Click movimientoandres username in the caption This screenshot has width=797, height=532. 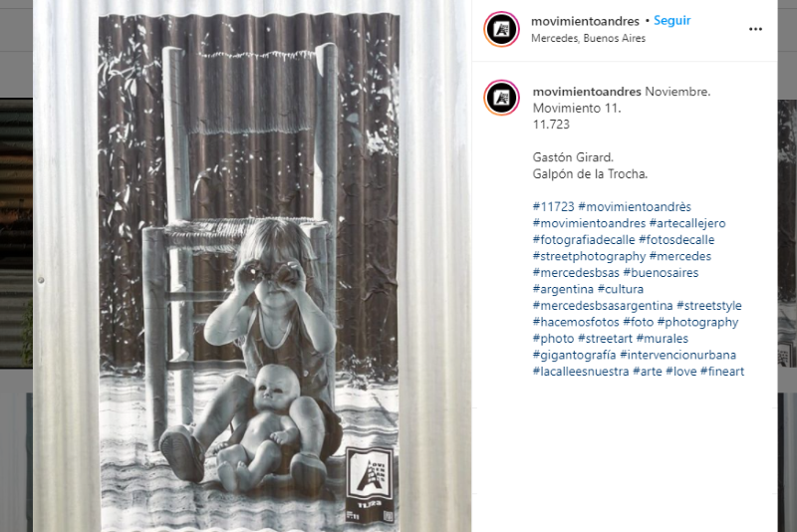(x=587, y=92)
